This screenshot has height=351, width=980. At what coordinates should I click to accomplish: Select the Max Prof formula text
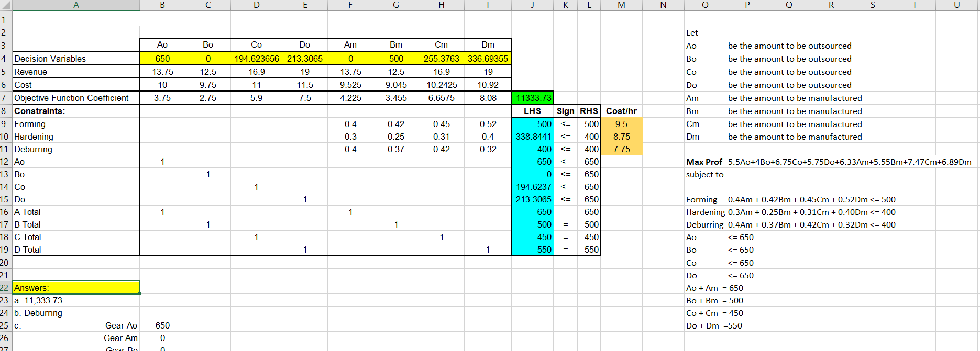pos(850,162)
